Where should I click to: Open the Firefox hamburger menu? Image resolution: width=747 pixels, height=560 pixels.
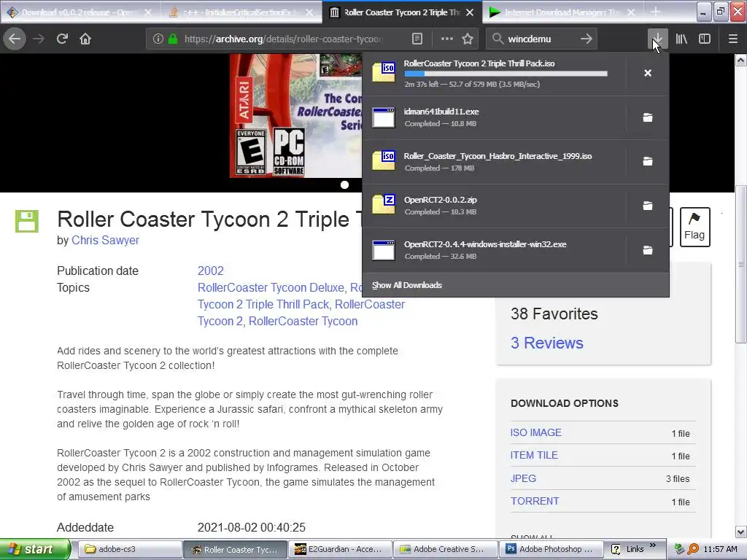pos(732,39)
